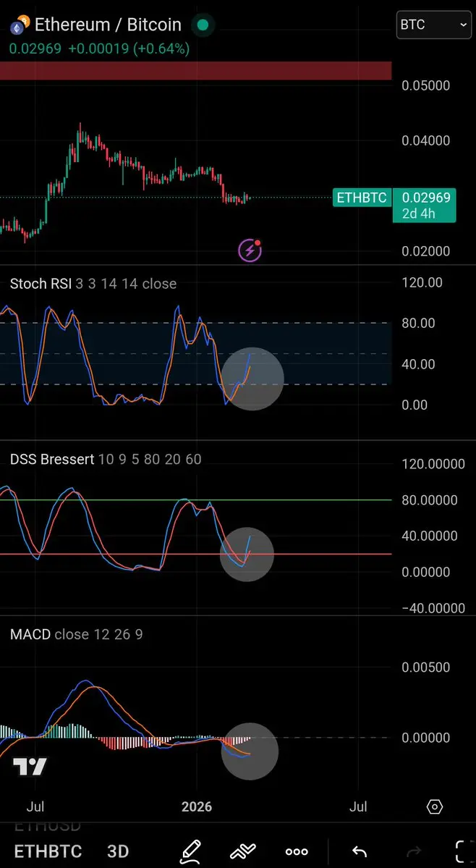Click the 2d 4h countdown label
The height and width of the screenshot is (868, 476).
point(419,213)
